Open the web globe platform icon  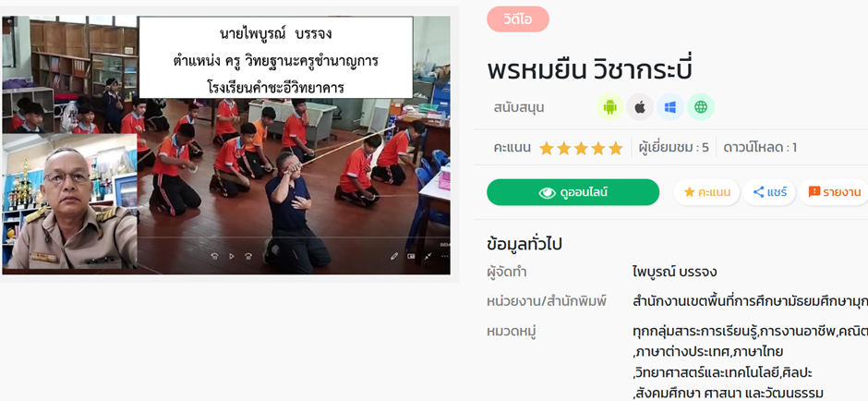click(701, 107)
